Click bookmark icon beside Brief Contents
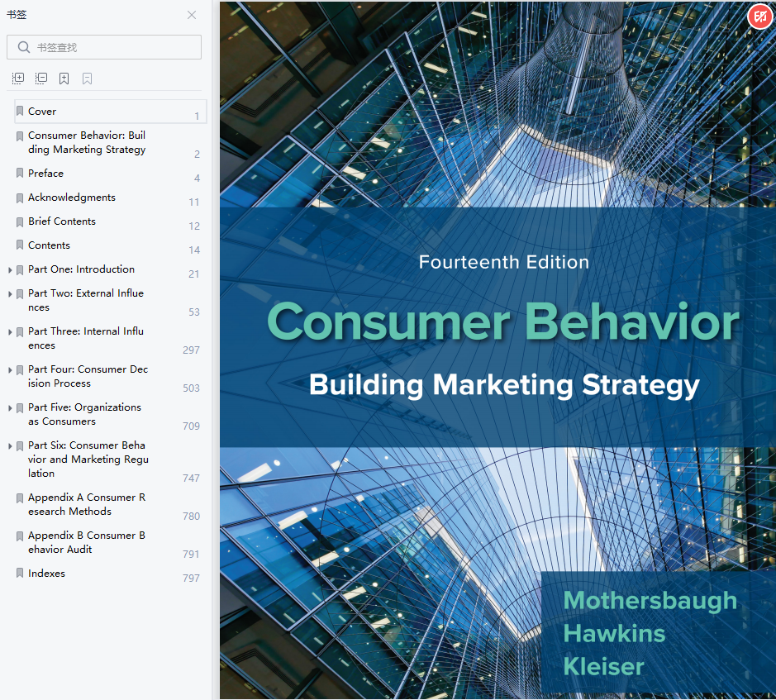The width and height of the screenshot is (776, 700). (20, 221)
